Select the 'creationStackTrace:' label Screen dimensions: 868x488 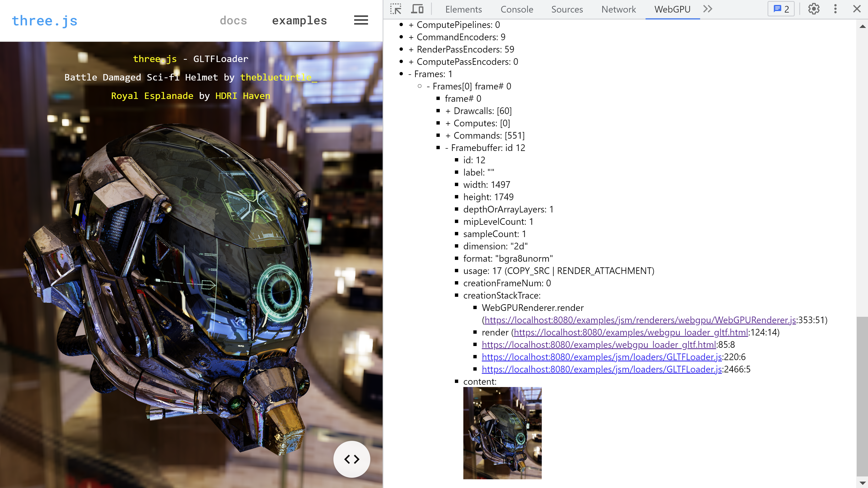point(502,295)
